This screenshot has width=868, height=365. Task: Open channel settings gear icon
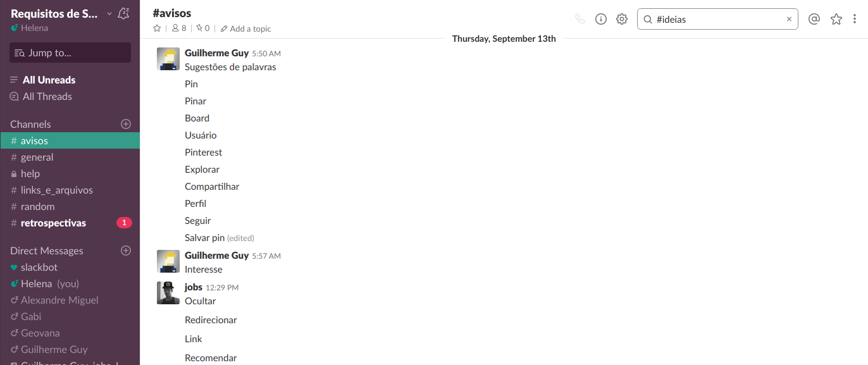tap(622, 19)
